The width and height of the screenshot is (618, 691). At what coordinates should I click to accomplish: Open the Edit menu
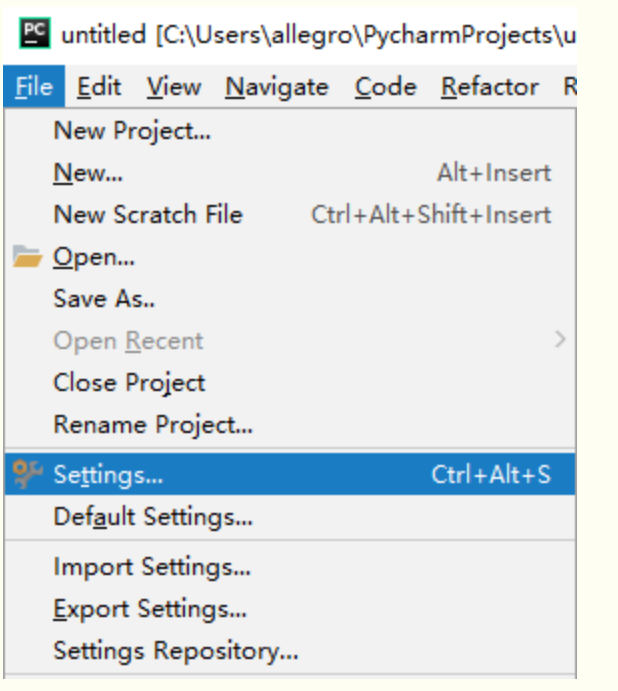98,88
